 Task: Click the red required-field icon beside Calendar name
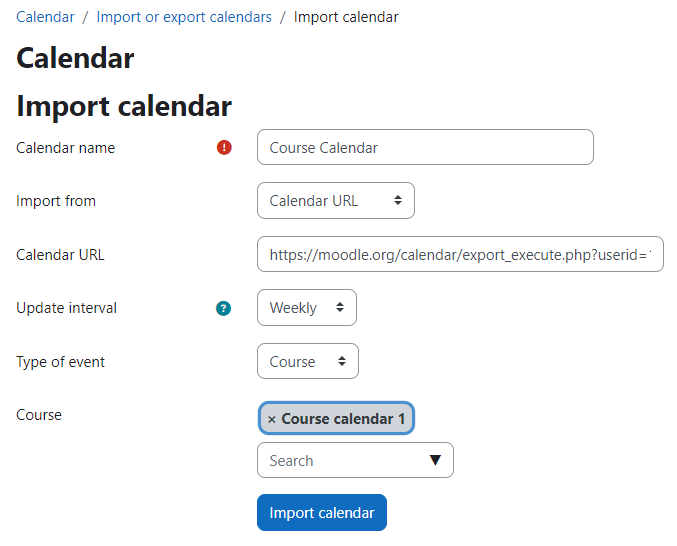pos(224,148)
